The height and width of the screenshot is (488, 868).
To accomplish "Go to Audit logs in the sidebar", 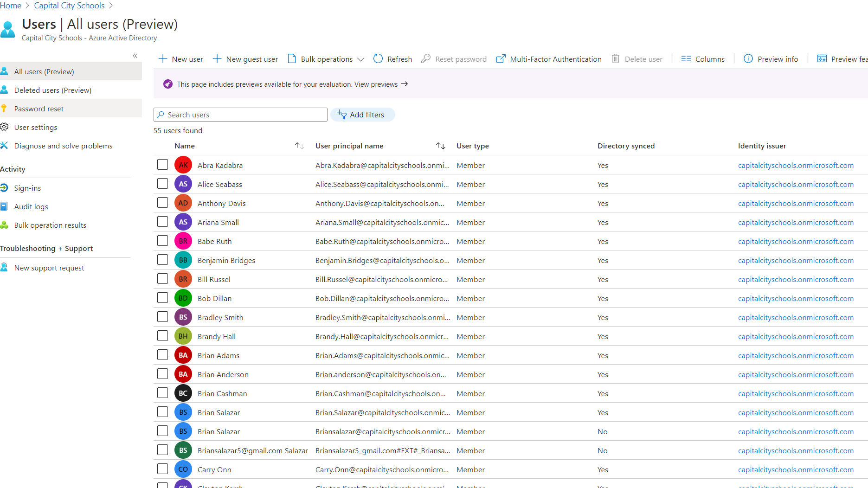I will (x=71, y=206).
